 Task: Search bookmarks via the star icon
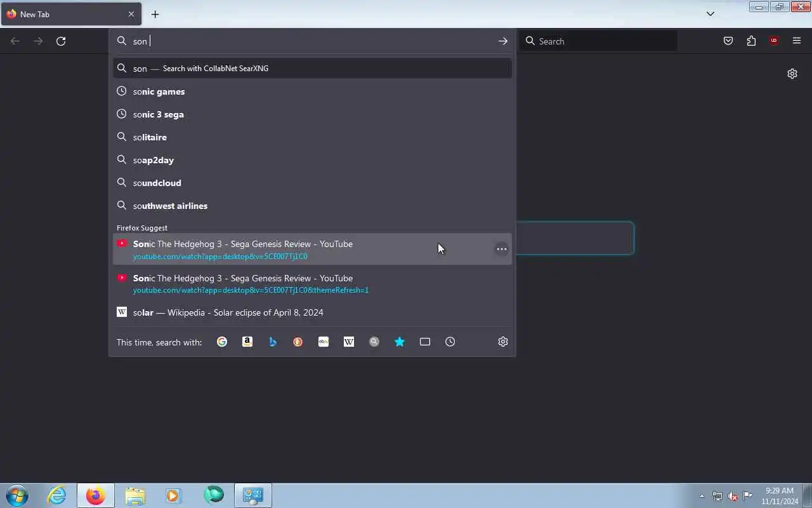[400, 342]
